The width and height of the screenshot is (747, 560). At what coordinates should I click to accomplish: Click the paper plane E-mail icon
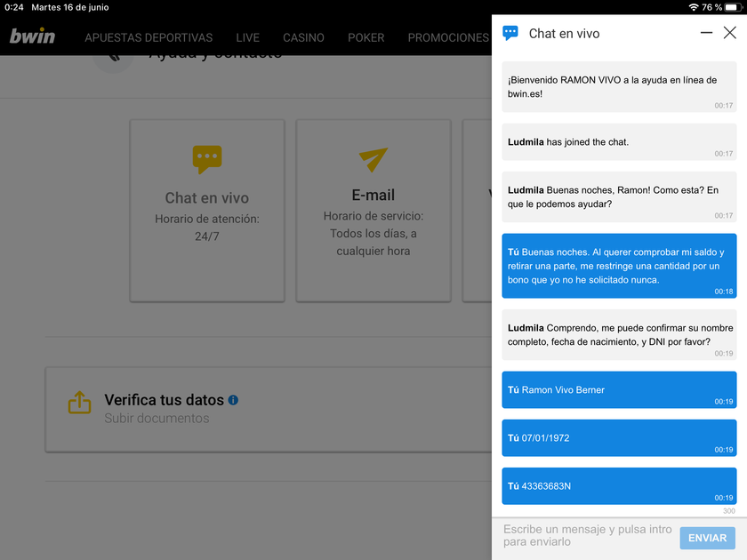(x=373, y=159)
